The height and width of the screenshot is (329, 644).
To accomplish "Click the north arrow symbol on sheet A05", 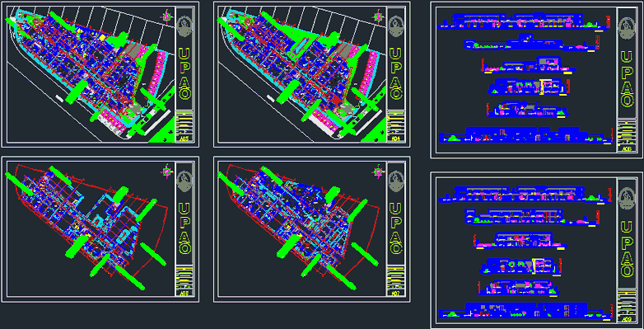I will (x=167, y=16).
